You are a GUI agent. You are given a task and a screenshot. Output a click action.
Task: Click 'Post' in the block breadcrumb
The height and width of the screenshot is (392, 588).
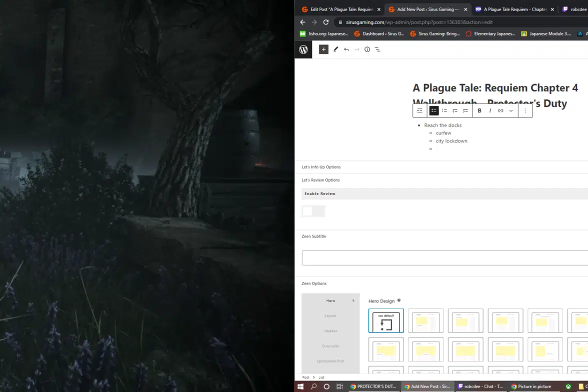[305, 377]
